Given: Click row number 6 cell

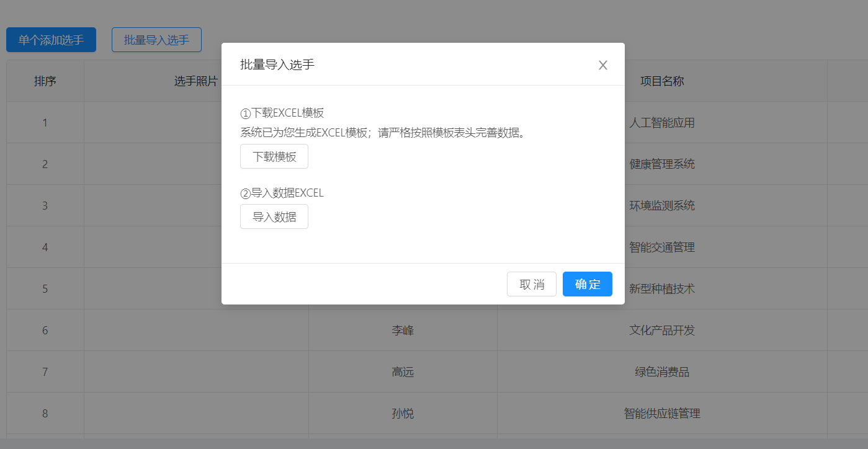Looking at the screenshot, I should (x=45, y=330).
